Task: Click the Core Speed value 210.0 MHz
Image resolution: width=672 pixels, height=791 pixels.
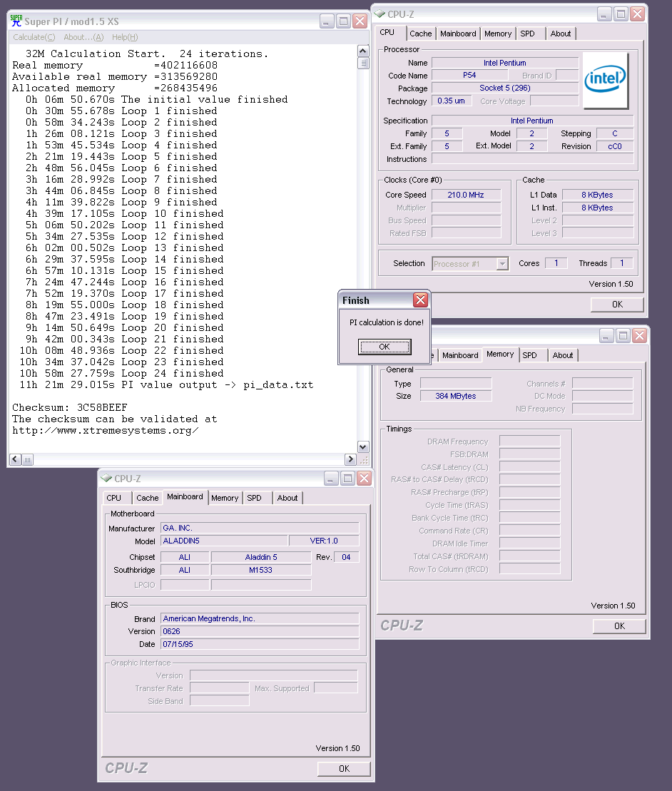Action: pyautogui.click(x=466, y=195)
